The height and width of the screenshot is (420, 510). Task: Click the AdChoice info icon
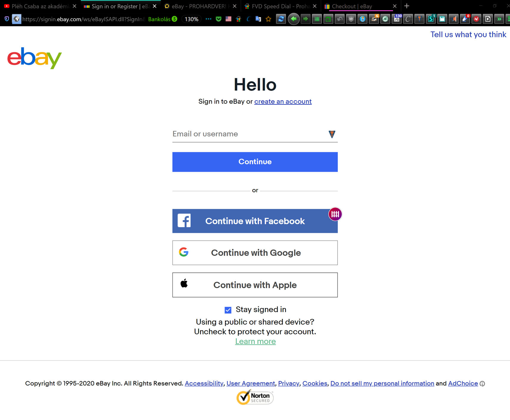[x=482, y=384]
